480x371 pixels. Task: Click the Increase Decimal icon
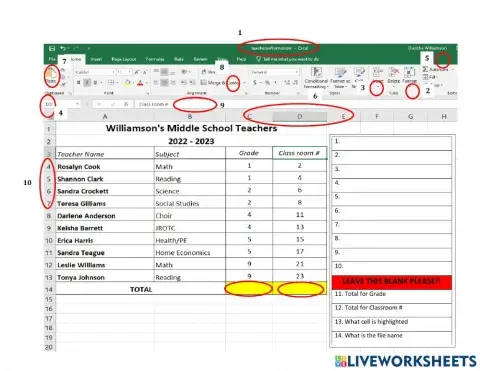pyautogui.click(x=287, y=82)
